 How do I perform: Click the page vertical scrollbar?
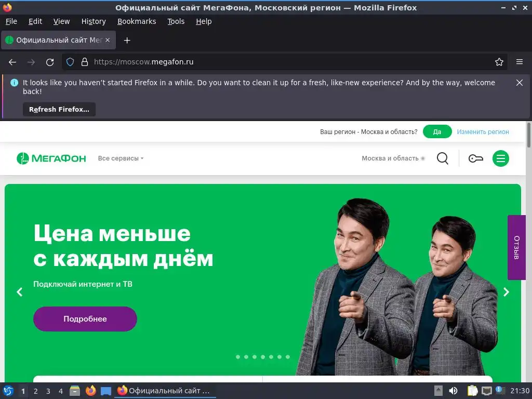528,135
